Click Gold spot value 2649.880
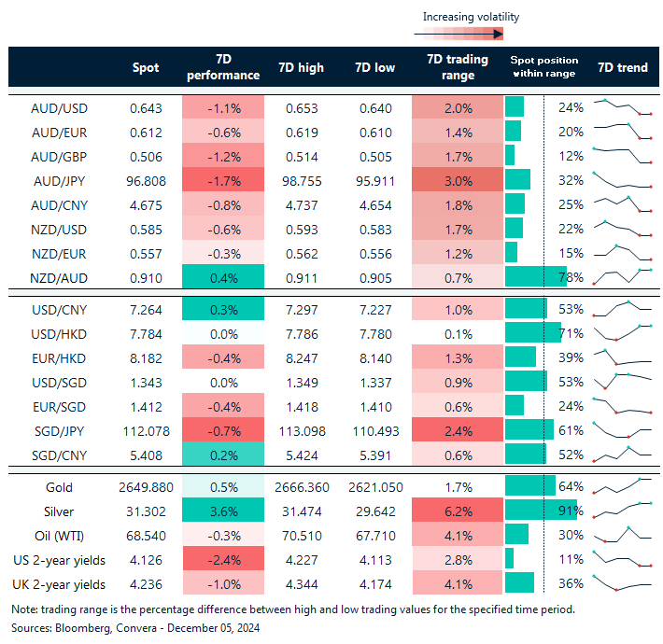This screenshot has width=663, height=644. point(146,487)
